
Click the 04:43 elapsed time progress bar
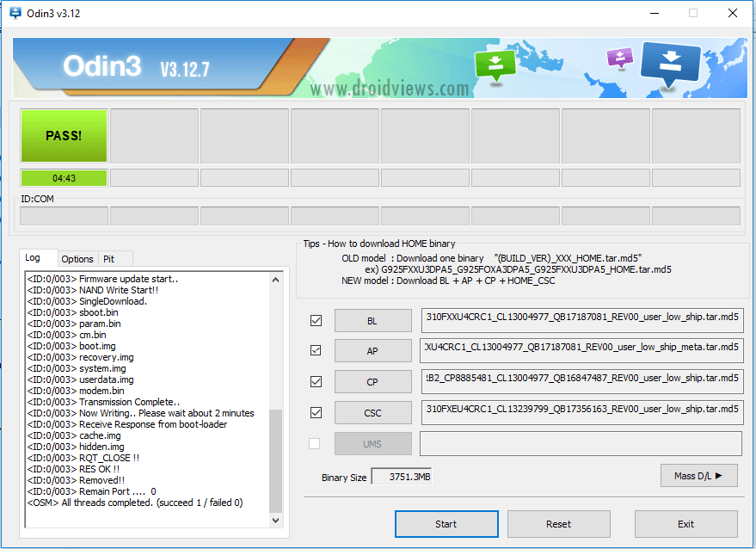(64, 178)
